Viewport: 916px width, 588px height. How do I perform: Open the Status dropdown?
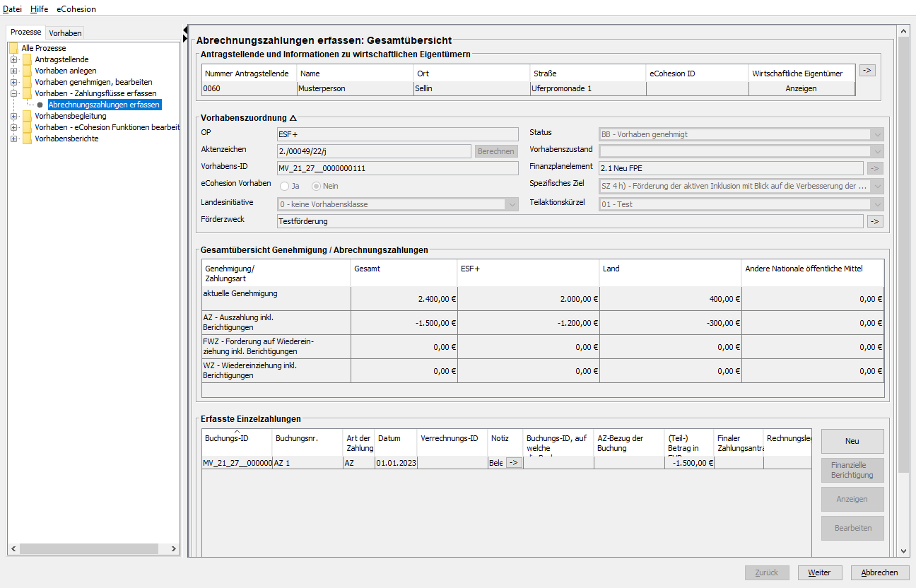coord(877,134)
